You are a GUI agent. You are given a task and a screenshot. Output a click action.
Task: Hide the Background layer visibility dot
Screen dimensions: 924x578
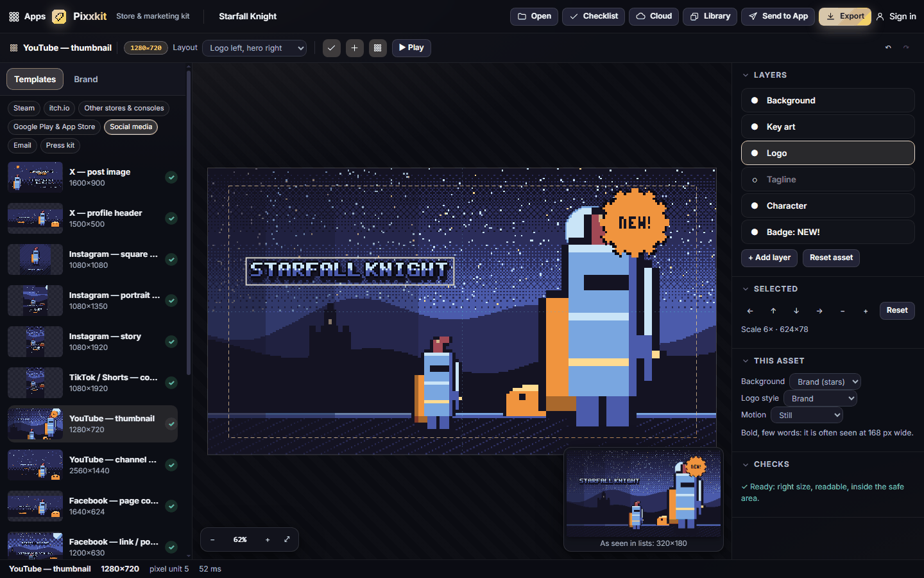755,101
